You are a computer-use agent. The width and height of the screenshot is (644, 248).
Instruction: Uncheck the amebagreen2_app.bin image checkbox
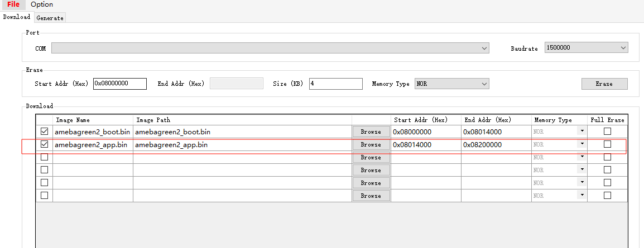[45, 144]
